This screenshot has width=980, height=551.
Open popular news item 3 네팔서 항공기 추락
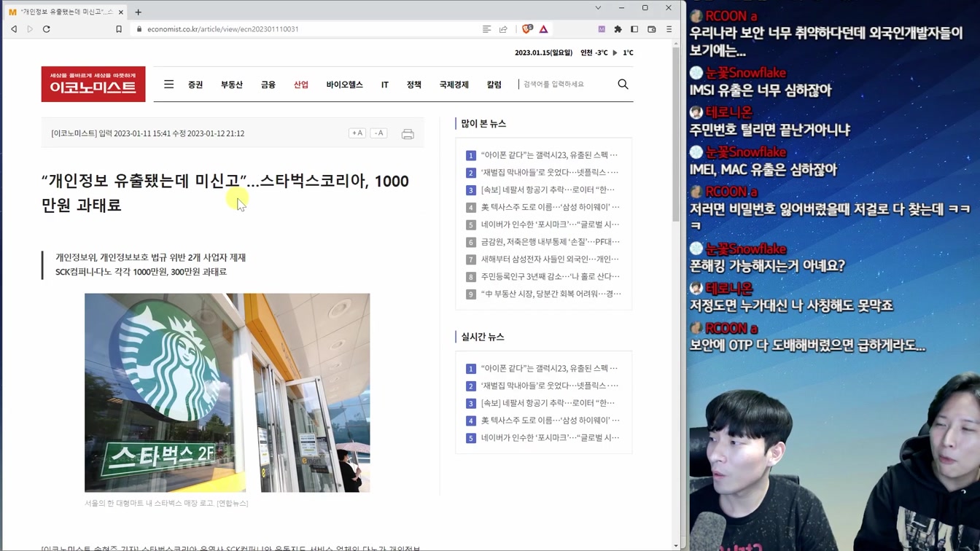coord(548,189)
